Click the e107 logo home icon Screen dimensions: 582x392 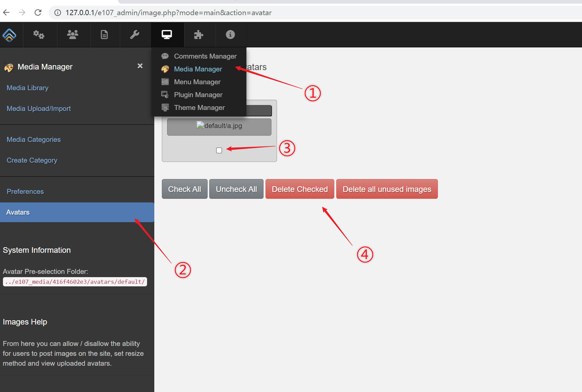(x=9, y=35)
